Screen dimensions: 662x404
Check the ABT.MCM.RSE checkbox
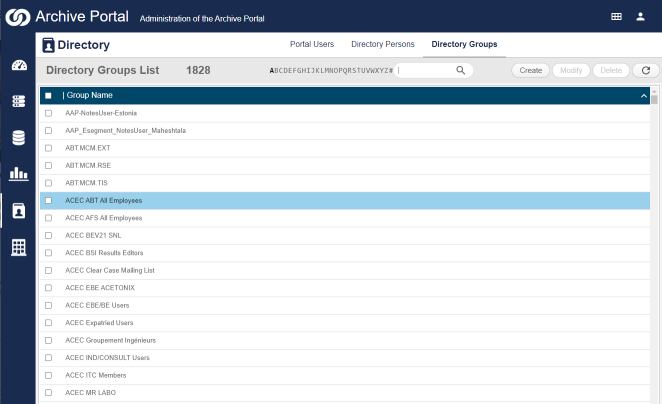(49, 165)
